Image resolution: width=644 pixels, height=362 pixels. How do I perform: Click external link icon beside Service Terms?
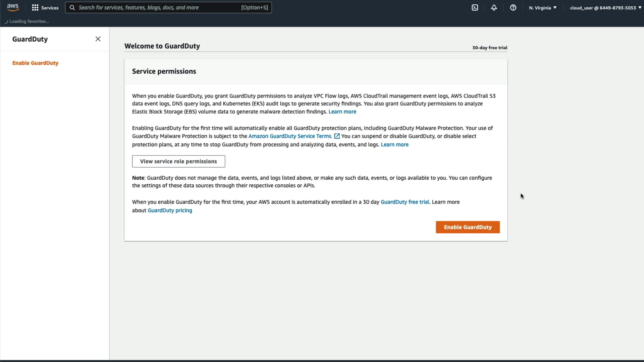click(x=337, y=136)
